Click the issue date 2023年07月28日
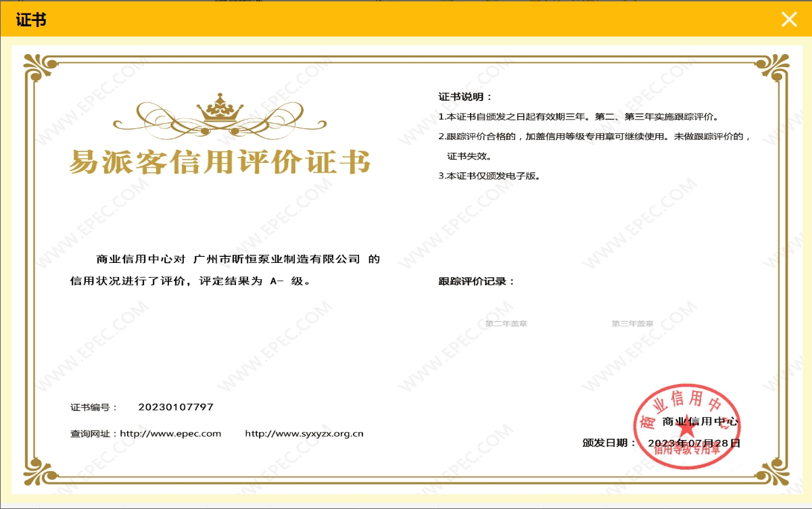The image size is (812, 509). (694, 443)
